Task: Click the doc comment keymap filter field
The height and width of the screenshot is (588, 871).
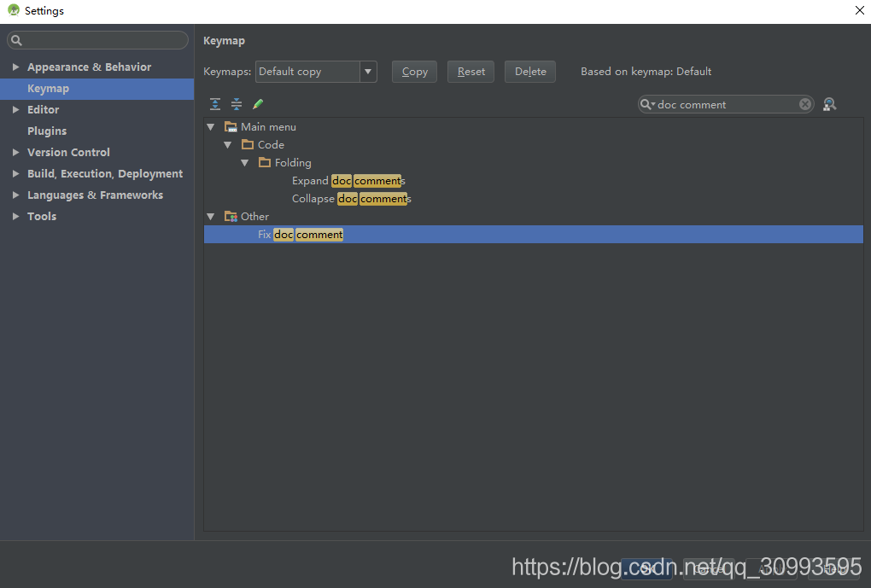Action: 726,104
